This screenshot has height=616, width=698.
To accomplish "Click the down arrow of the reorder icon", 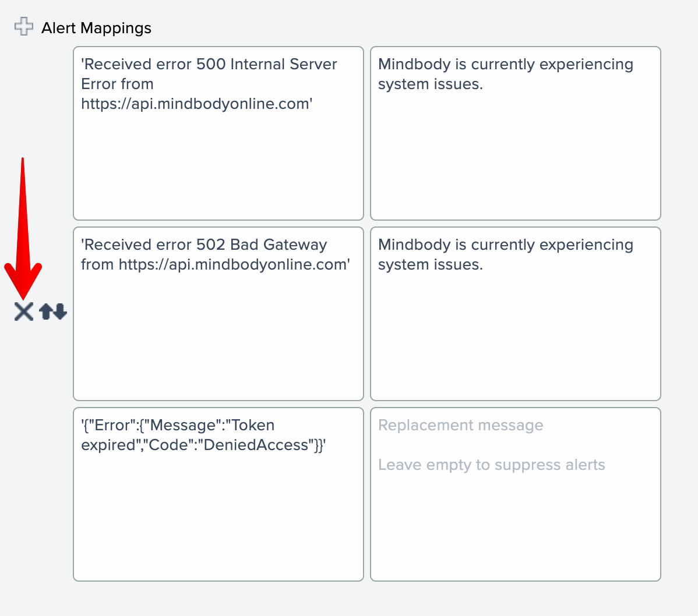I will [59, 312].
